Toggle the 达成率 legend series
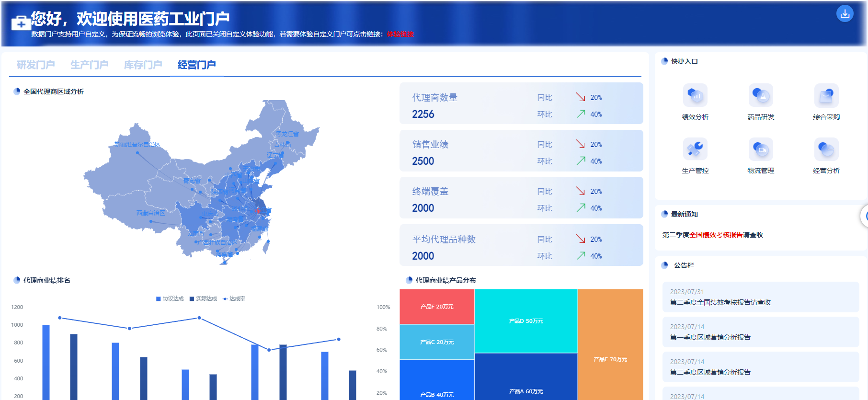868x400 pixels. click(234, 298)
